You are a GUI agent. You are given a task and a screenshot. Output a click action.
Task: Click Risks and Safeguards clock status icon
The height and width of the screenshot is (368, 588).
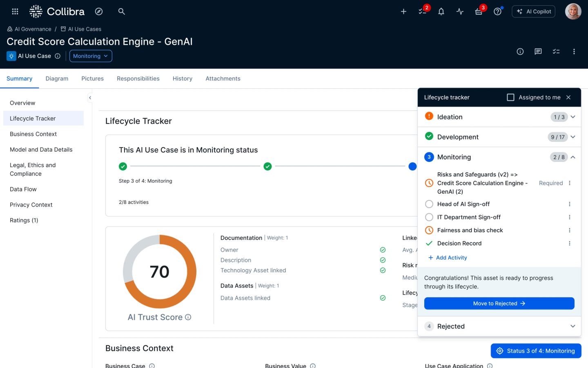[x=429, y=183]
